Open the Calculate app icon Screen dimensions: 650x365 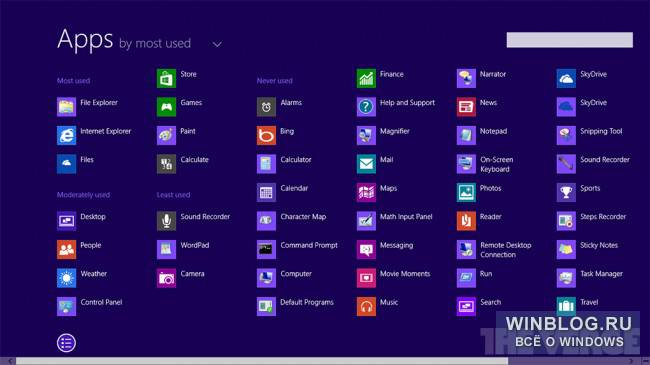166,164
